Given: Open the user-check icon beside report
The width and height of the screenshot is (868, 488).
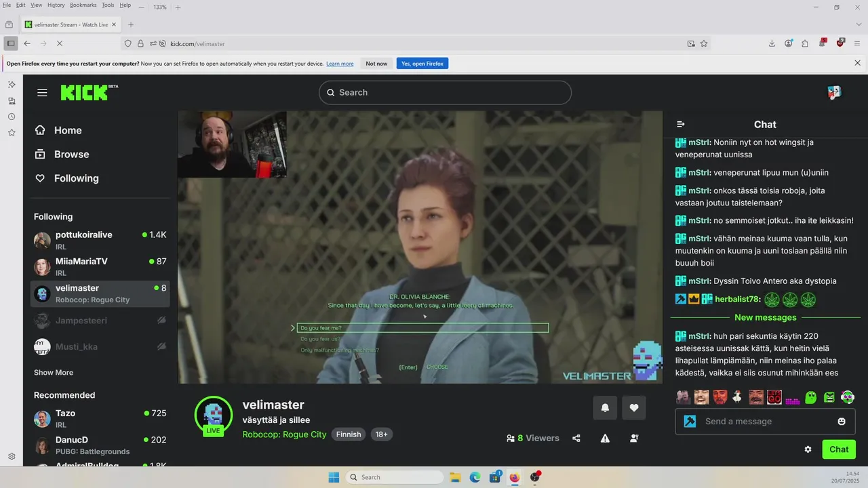Looking at the screenshot, I should [634, 439].
